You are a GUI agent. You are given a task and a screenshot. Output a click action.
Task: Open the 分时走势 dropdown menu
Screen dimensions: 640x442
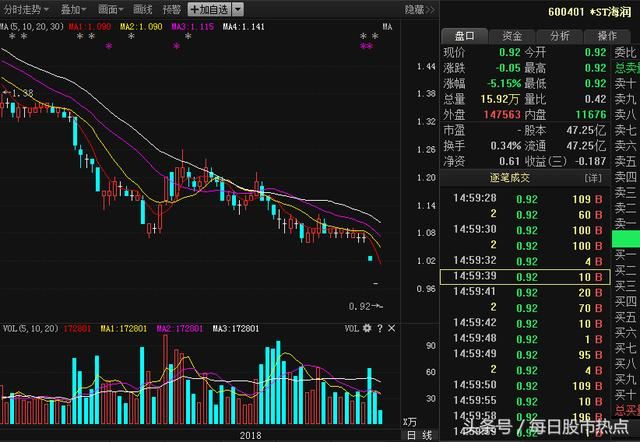point(26,9)
